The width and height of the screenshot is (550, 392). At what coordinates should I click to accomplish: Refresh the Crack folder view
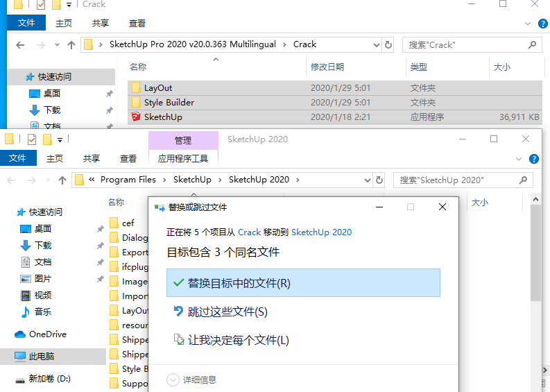[x=388, y=45]
